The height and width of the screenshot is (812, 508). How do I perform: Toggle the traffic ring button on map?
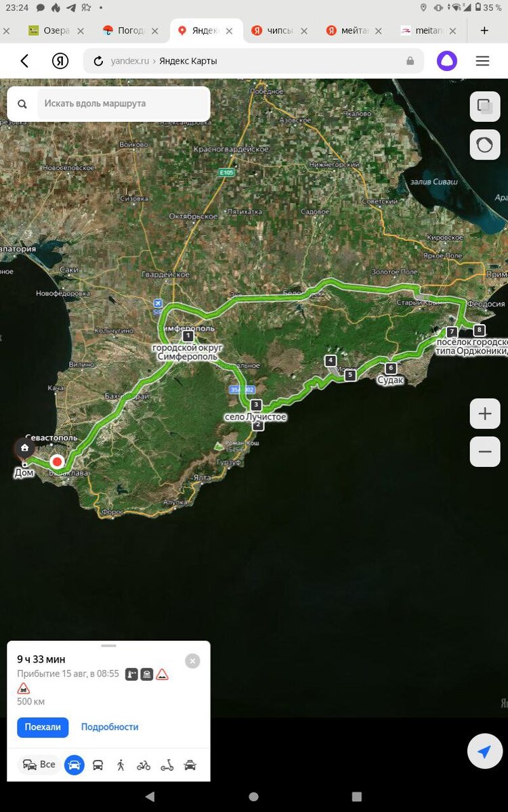click(x=485, y=144)
